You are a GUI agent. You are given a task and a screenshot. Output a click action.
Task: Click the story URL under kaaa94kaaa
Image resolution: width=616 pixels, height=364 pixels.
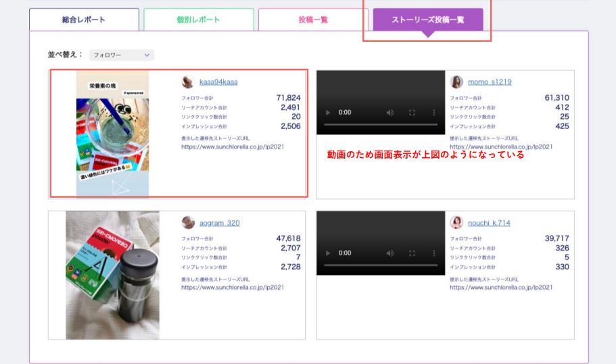[x=233, y=147]
